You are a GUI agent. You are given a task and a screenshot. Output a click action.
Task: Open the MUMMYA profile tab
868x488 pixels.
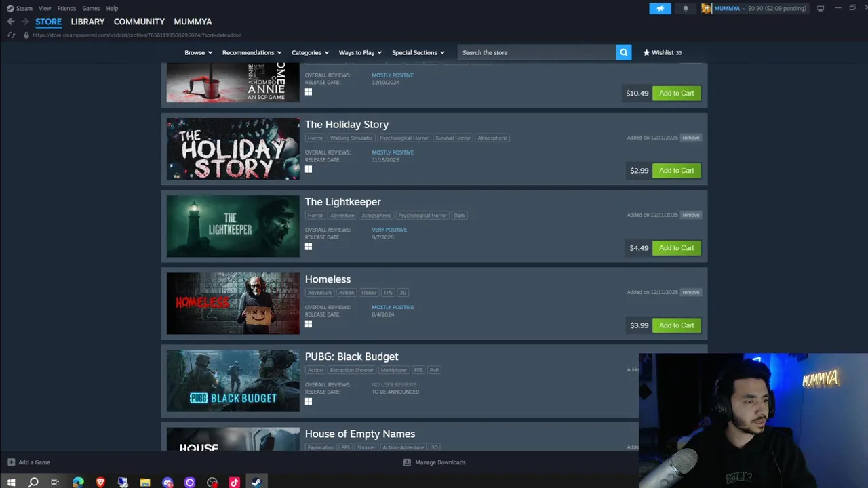coord(193,22)
